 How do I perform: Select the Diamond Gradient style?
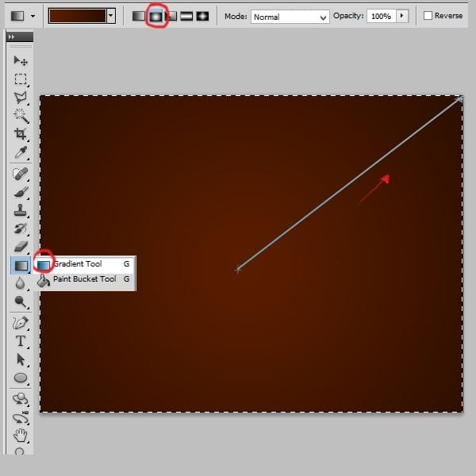click(x=202, y=16)
